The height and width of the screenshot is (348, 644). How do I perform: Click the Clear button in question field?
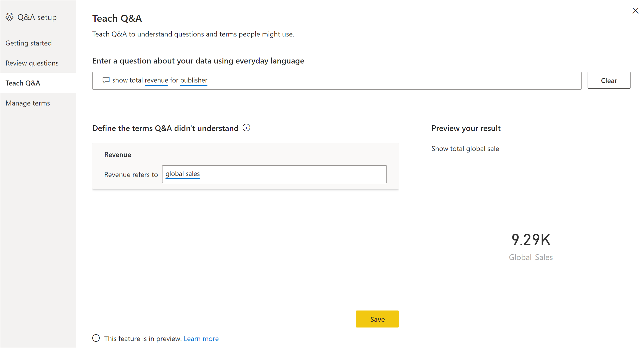pyautogui.click(x=609, y=80)
